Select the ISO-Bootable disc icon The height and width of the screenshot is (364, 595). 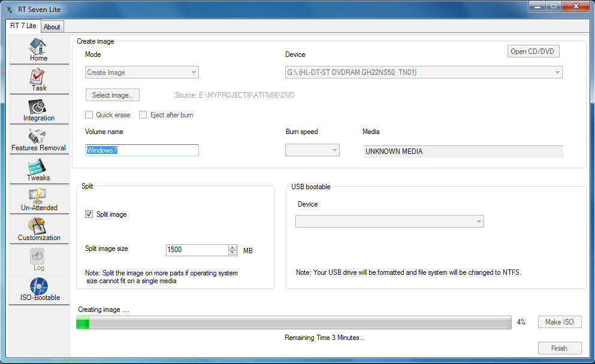tap(39, 286)
